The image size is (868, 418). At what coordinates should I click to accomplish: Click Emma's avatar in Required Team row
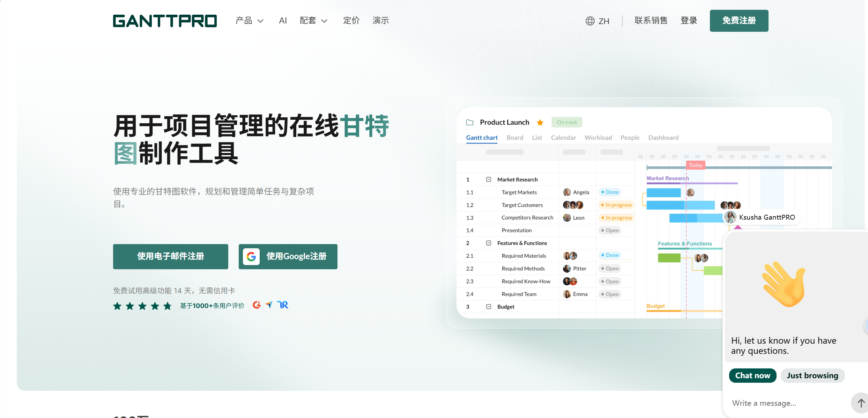[567, 294]
